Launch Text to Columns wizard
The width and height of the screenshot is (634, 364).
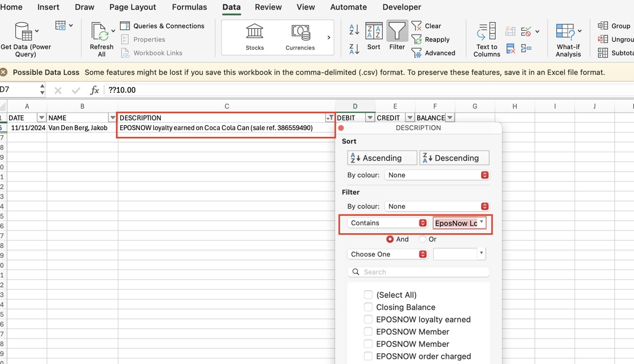pyautogui.click(x=487, y=39)
